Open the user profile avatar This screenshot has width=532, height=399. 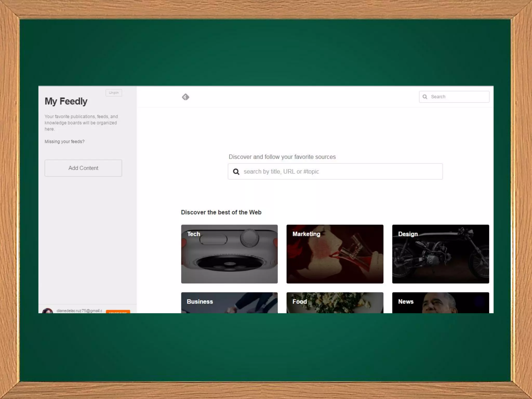(48, 311)
